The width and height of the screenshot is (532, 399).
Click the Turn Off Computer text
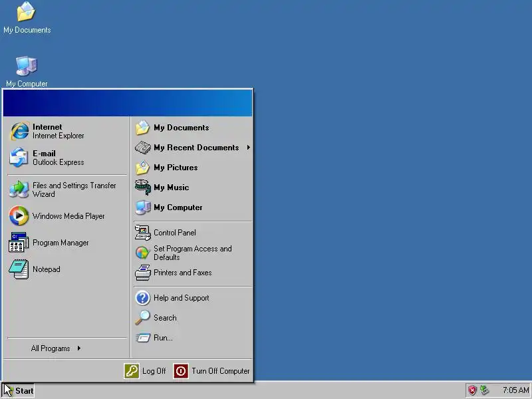point(221,371)
